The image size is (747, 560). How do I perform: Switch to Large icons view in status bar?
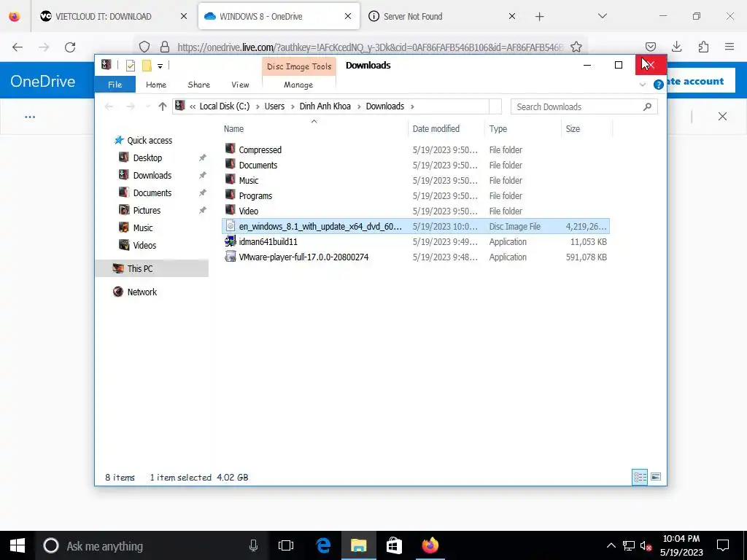click(656, 477)
